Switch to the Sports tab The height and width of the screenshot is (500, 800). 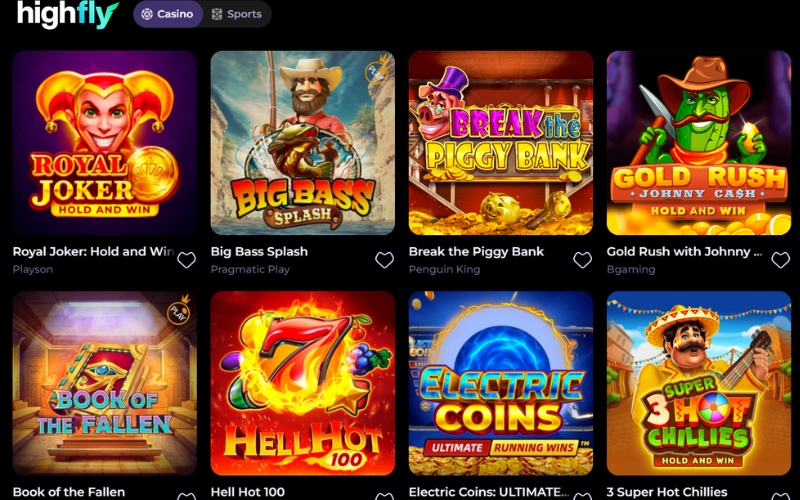point(236,14)
